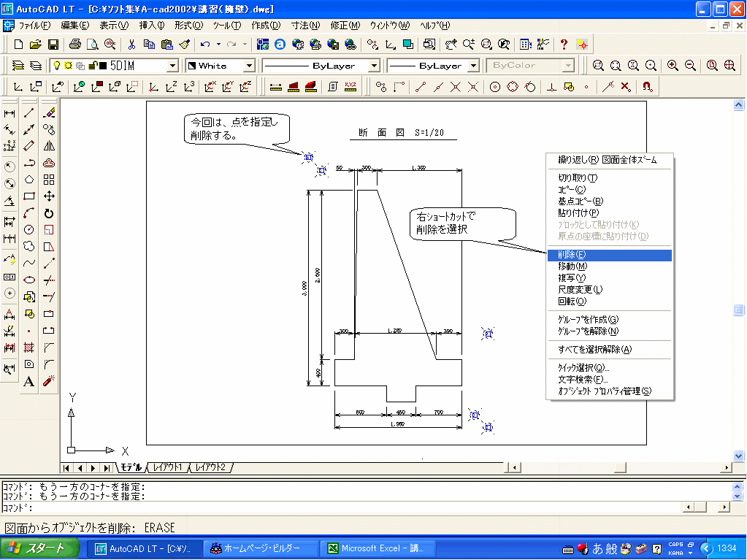Expand the 5DIM layer dropdown
Screen dimensions: 747x560
[172, 66]
